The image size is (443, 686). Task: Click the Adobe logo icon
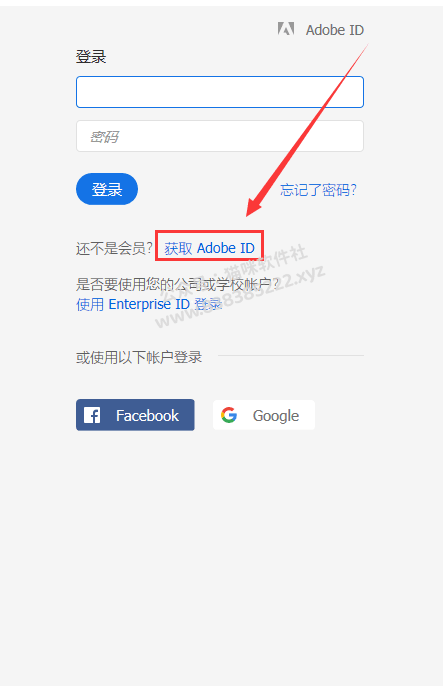286,29
